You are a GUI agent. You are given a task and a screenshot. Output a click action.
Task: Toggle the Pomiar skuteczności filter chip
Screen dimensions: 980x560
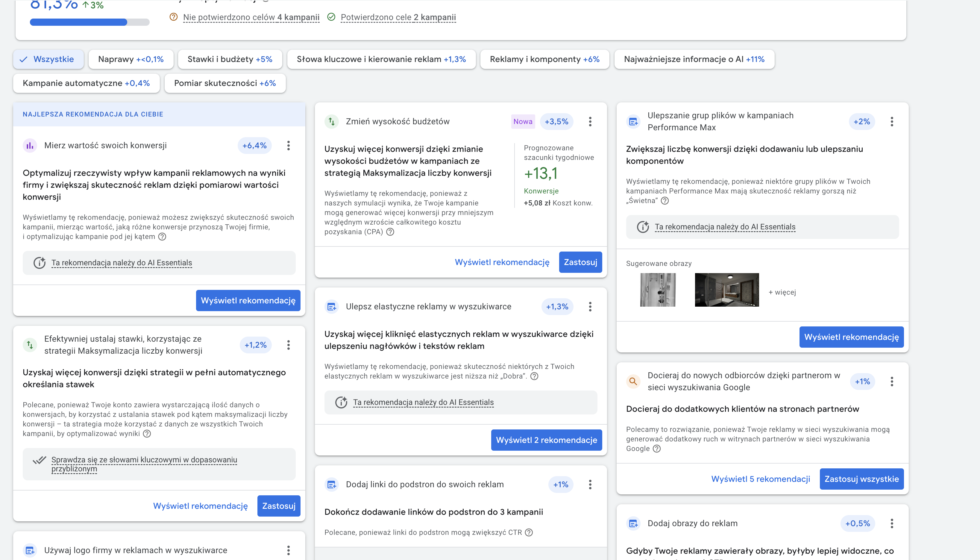click(x=225, y=83)
